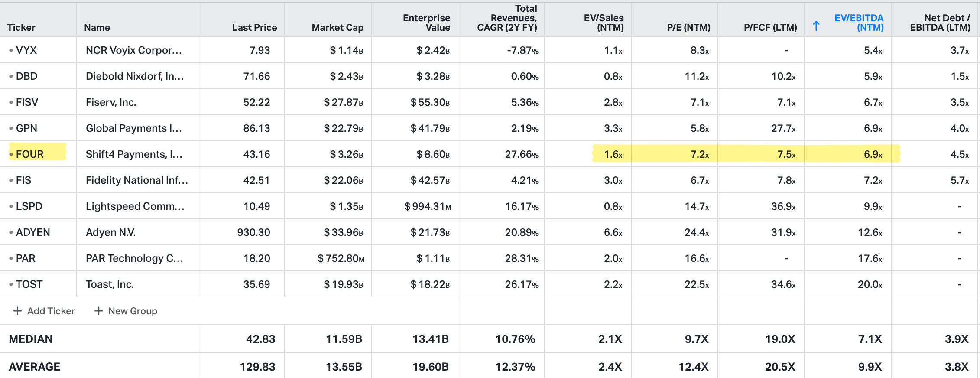980x378 pixels.
Task: Click Shift4's highlighted 7.2x P/E value
Action: tap(700, 154)
